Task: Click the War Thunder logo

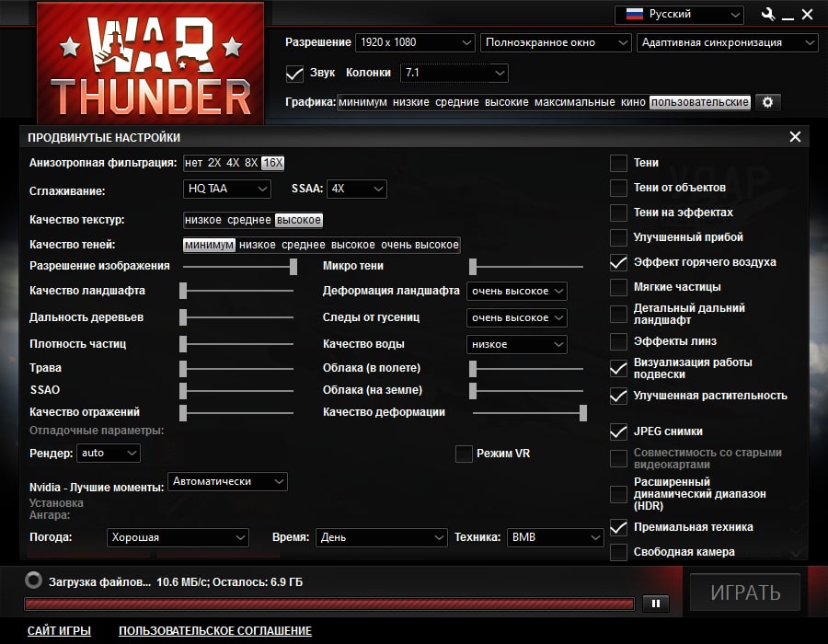Action: coord(151,63)
